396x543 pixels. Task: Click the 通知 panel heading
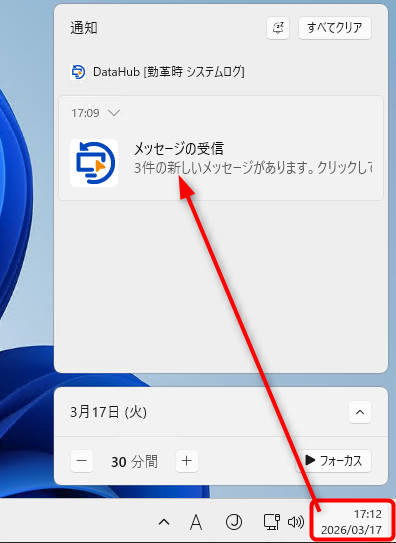coord(84,28)
